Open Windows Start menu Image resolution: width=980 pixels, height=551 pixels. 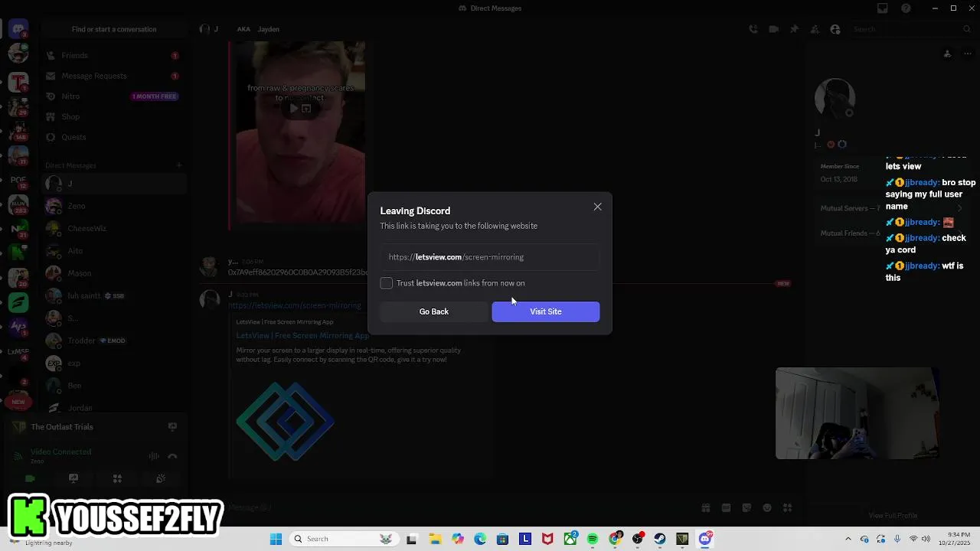276,539
